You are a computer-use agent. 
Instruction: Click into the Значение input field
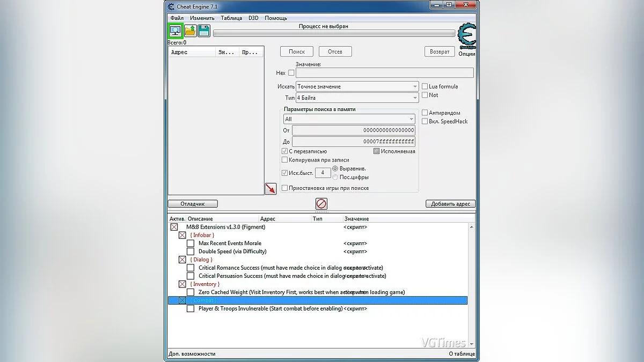[x=385, y=73]
